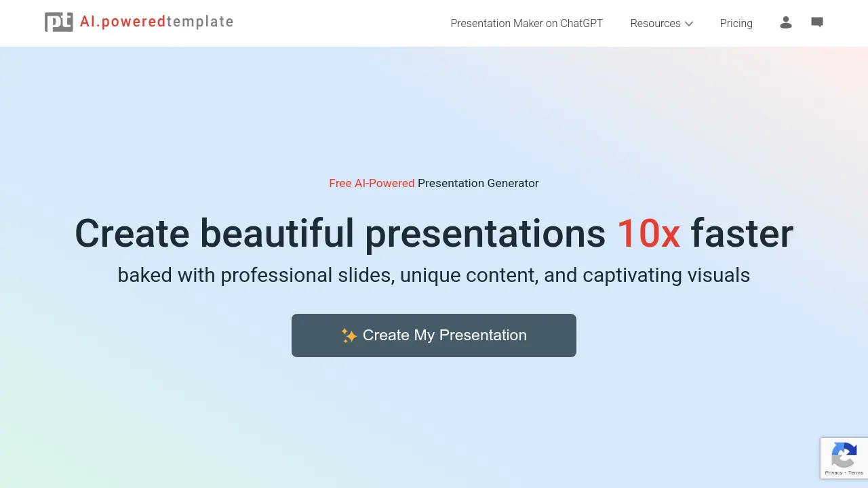Screen dimensions: 868x488
Task: Open the Resources menu
Action: tap(655, 23)
